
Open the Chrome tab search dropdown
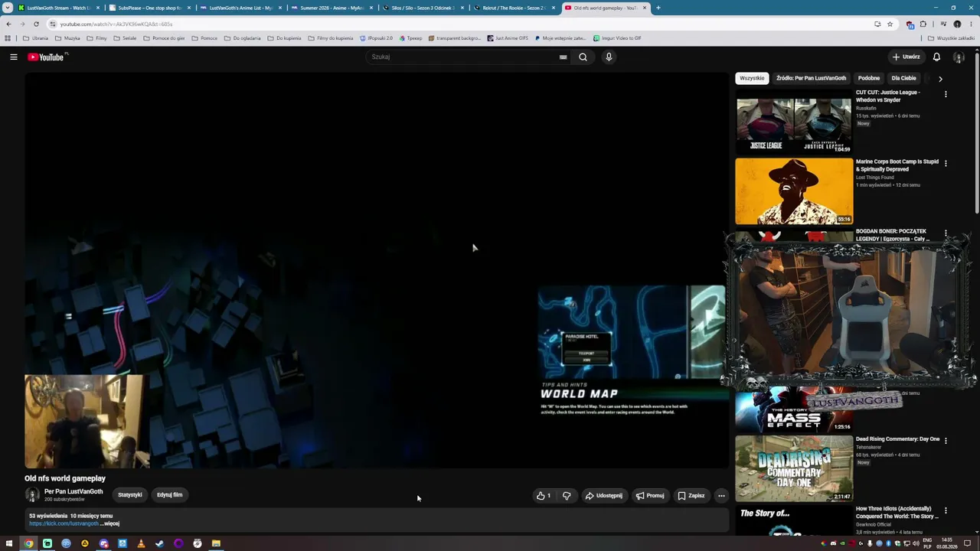point(8,8)
